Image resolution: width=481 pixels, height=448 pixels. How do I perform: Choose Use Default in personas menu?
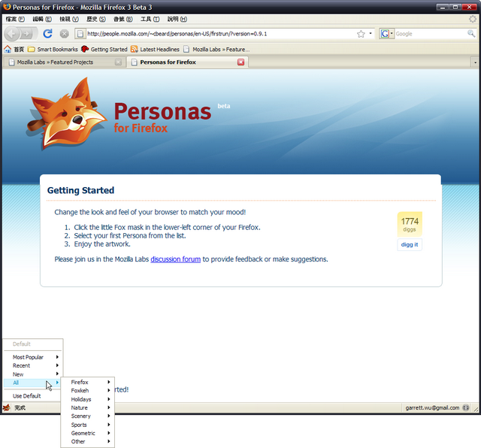[x=32, y=396]
